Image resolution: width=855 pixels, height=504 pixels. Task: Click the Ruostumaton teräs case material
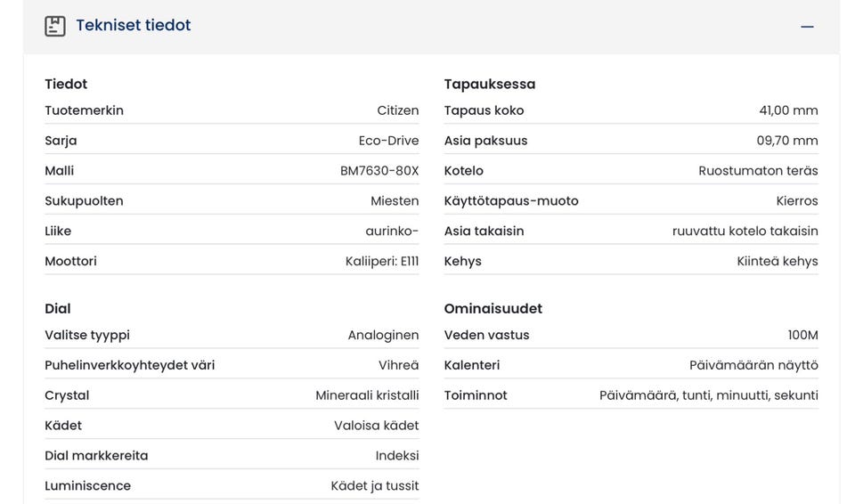point(758,171)
